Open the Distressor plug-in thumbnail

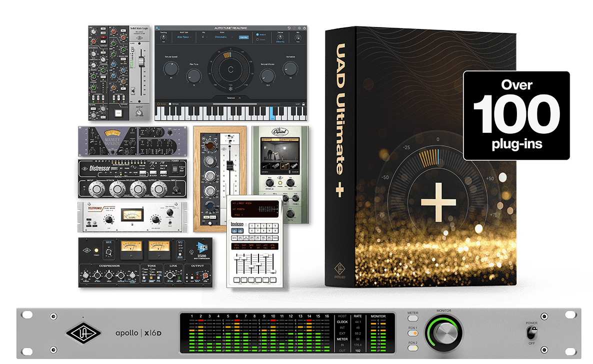pyautogui.click(x=132, y=179)
